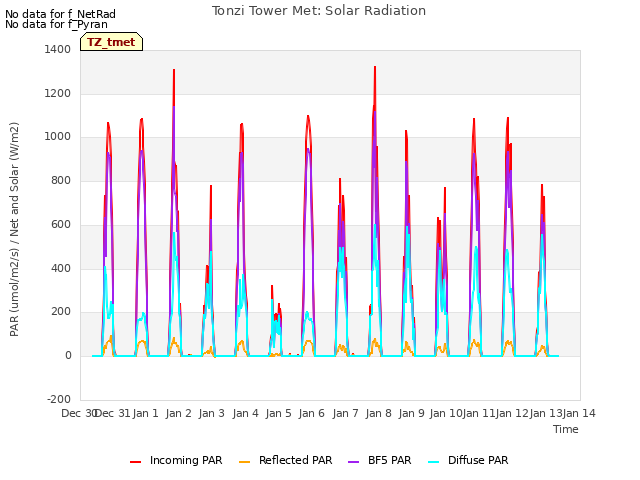Click the Time x-axis label

click(x=566, y=429)
